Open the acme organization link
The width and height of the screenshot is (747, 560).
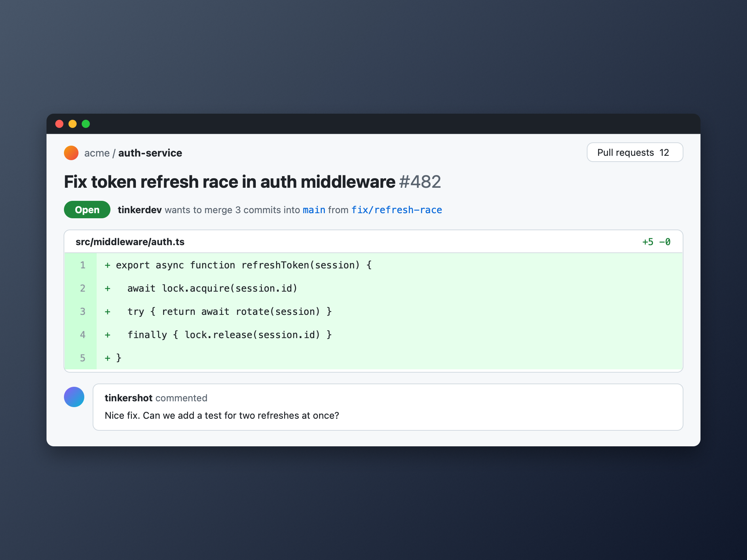coord(97,153)
